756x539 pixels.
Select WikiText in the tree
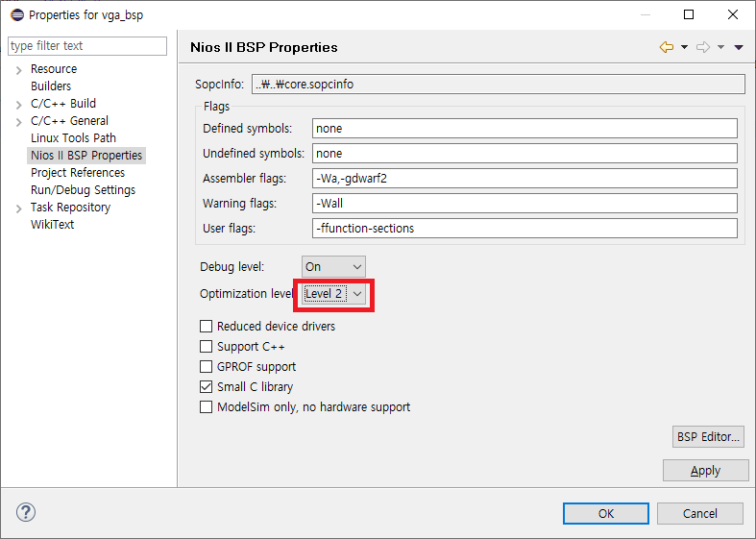click(x=52, y=225)
